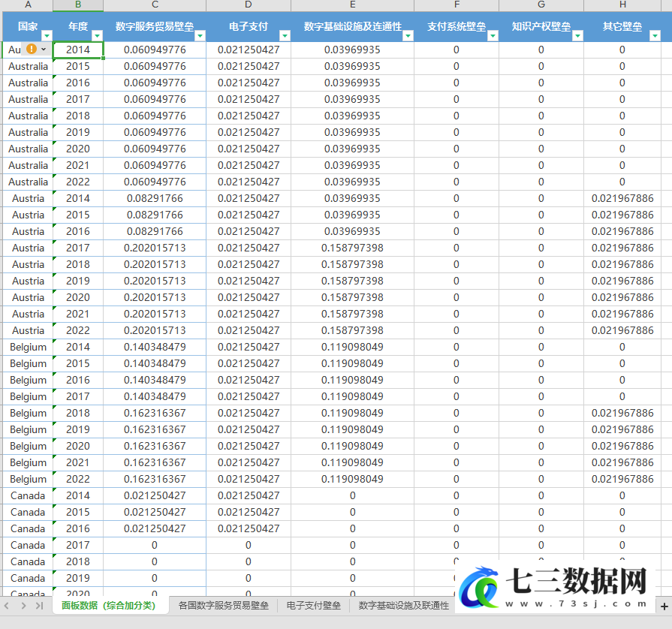Click the orange error warning icon in A2
This screenshot has width=672, height=629.
click(x=32, y=50)
